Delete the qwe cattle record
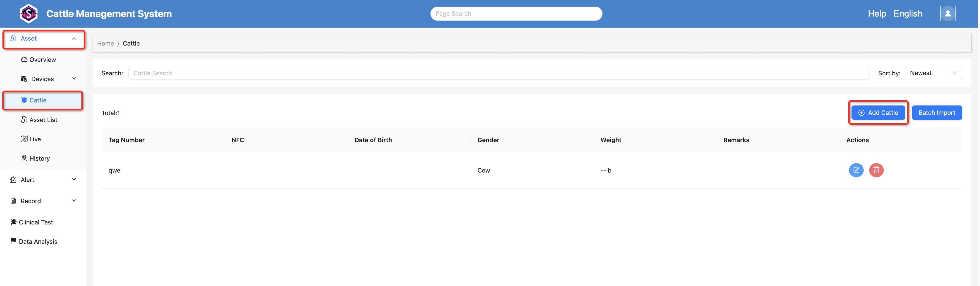This screenshot has height=286, width=980. pyautogui.click(x=876, y=170)
